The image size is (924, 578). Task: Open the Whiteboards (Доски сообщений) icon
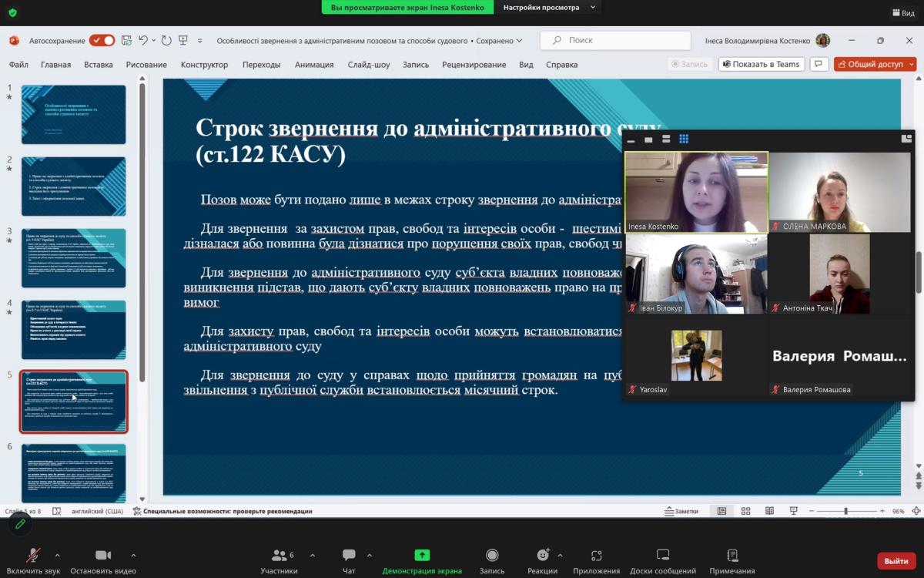[662, 556]
